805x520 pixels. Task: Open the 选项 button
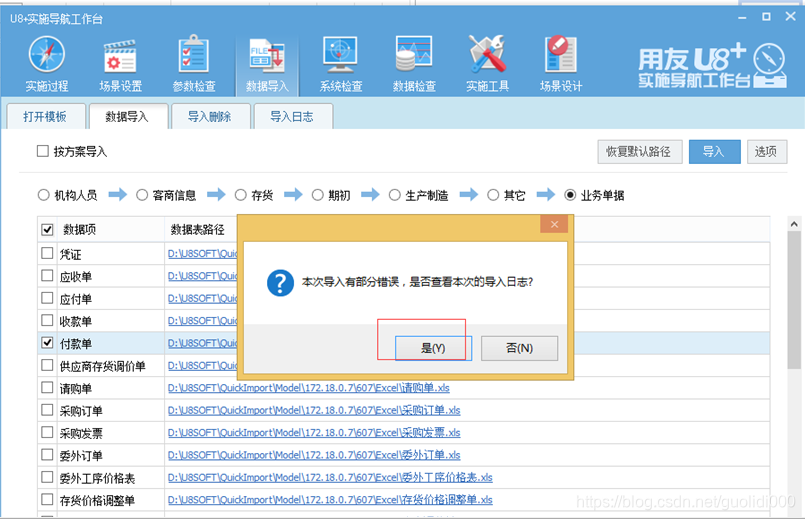(x=766, y=152)
